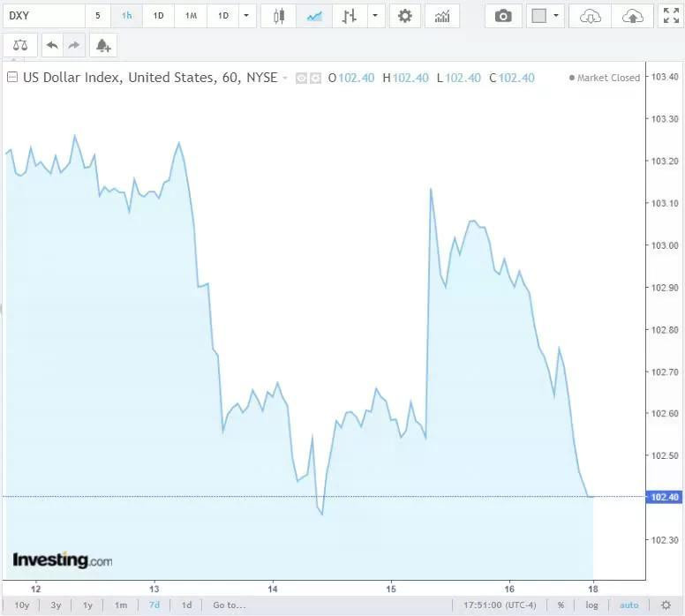Open the interval dropdown arrow

point(247,16)
